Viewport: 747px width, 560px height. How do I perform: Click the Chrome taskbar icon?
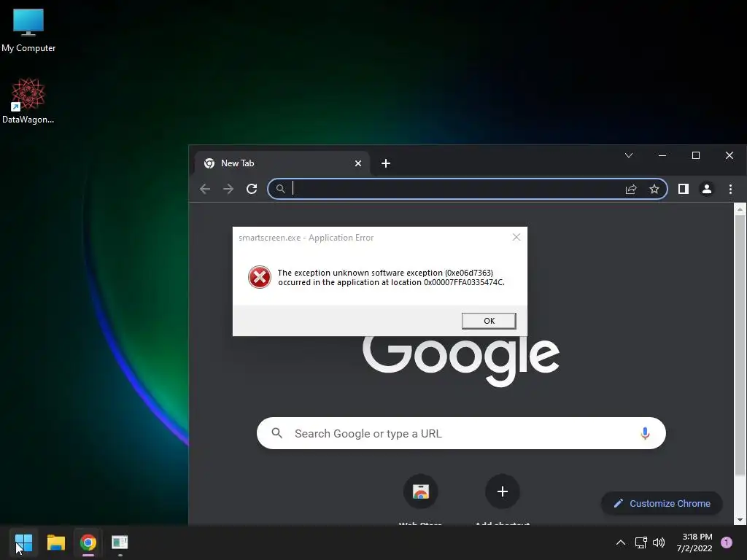point(88,542)
